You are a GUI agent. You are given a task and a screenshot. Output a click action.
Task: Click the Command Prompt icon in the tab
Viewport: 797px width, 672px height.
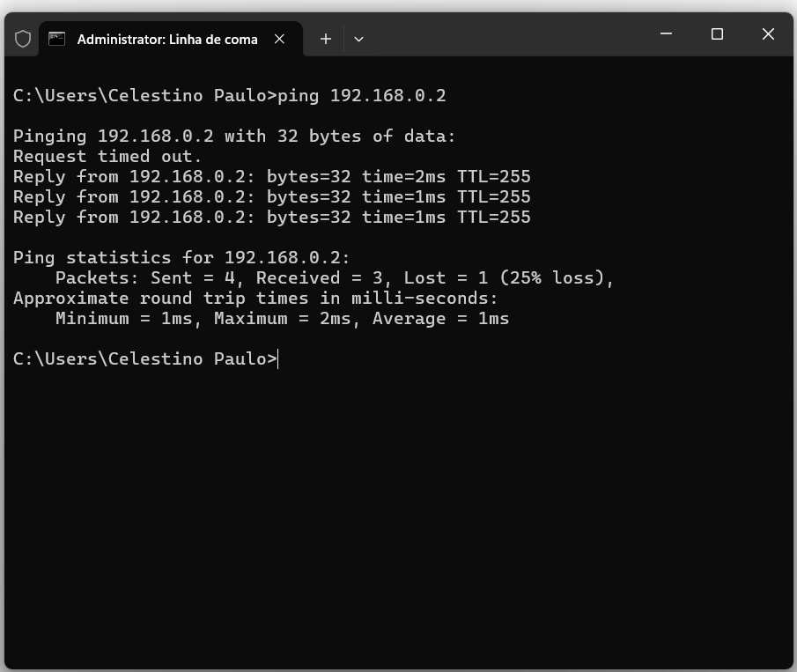(57, 39)
